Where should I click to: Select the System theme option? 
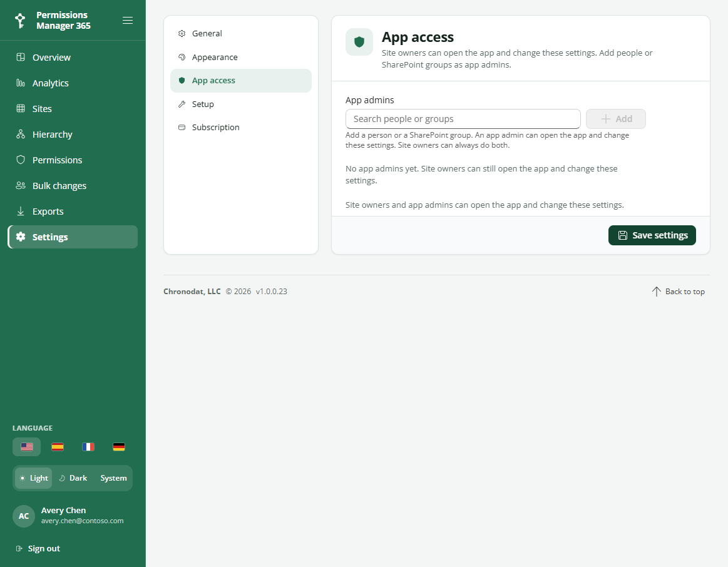[113, 478]
